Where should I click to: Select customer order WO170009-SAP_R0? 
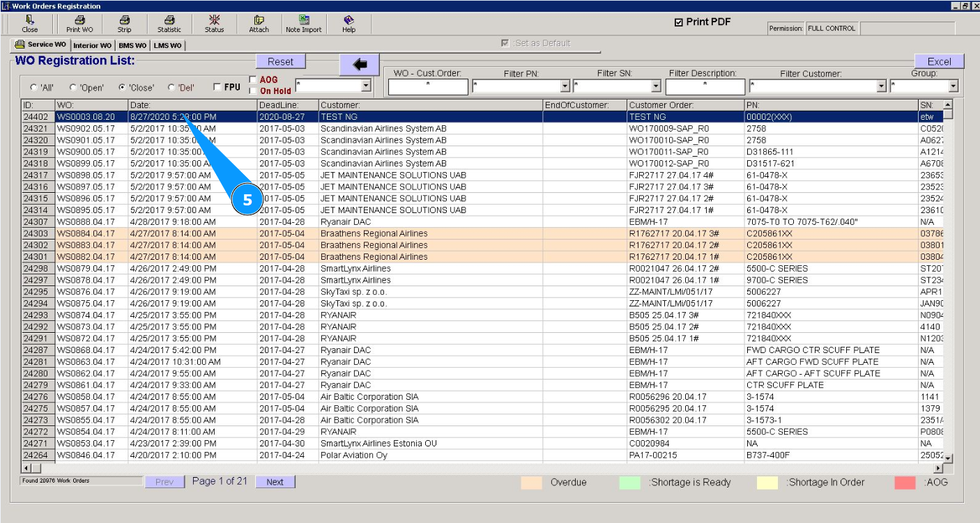pyautogui.click(x=685, y=129)
